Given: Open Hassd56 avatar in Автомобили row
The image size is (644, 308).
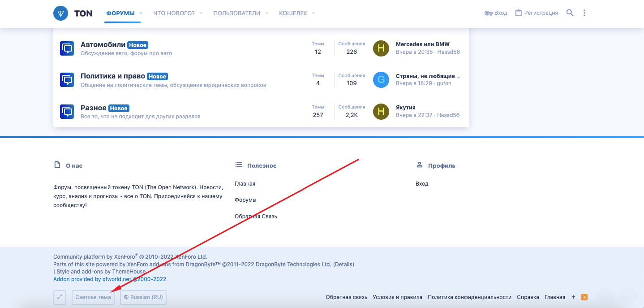Looking at the screenshot, I should tap(381, 48).
